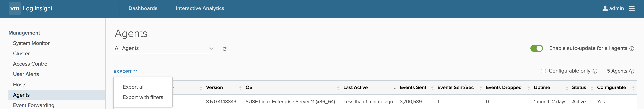
Task: Click info icon next to 5 Agents
Action: [632, 71]
